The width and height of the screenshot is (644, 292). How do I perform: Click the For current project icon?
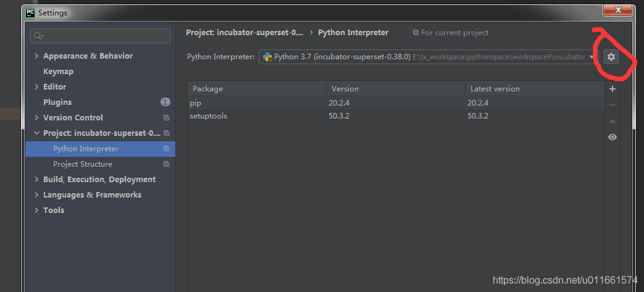(x=416, y=33)
